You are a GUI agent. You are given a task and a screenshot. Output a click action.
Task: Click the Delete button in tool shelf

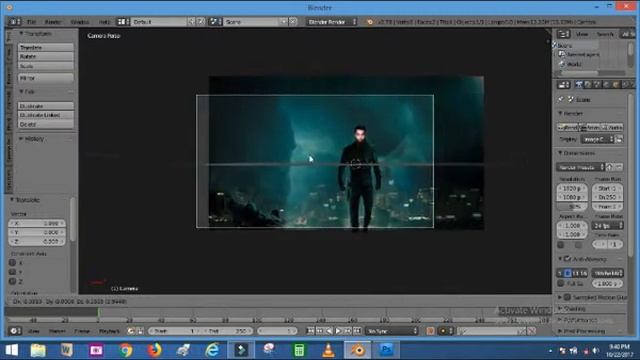(46, 124)
